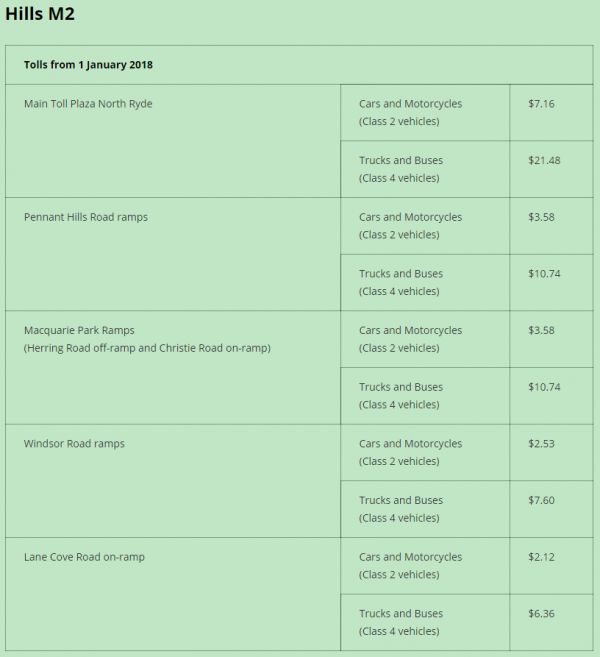Screen dimensions: 600x657
Task: Click the $6.36 toll price
Action: (541, 613)
